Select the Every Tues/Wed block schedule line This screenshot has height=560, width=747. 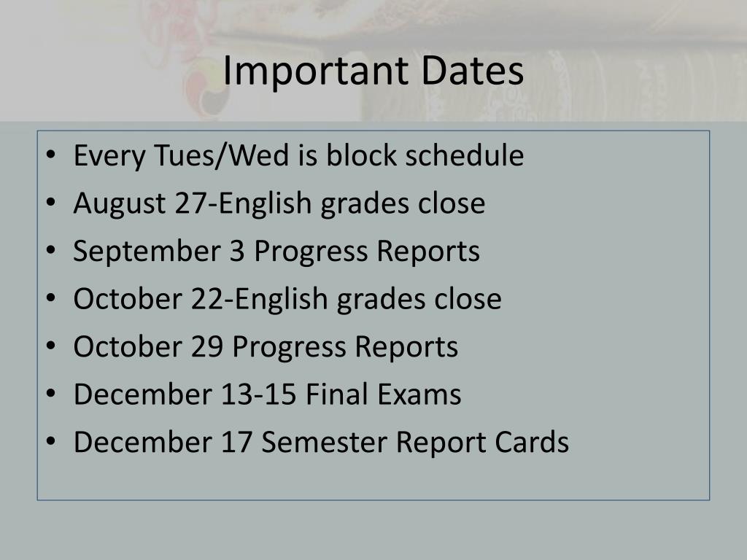(298, 155)
